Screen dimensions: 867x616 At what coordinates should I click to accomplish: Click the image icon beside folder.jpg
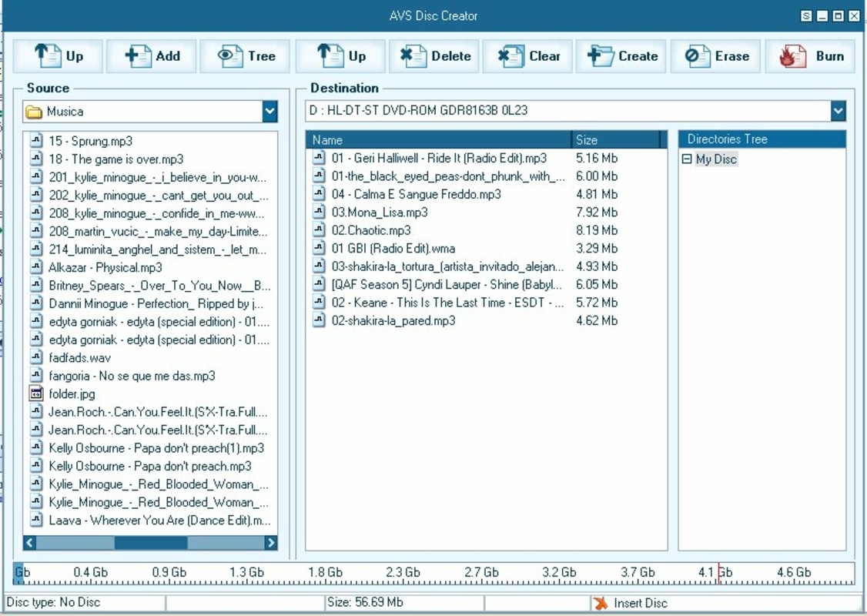pyautogui.click(x=36, y=393)
